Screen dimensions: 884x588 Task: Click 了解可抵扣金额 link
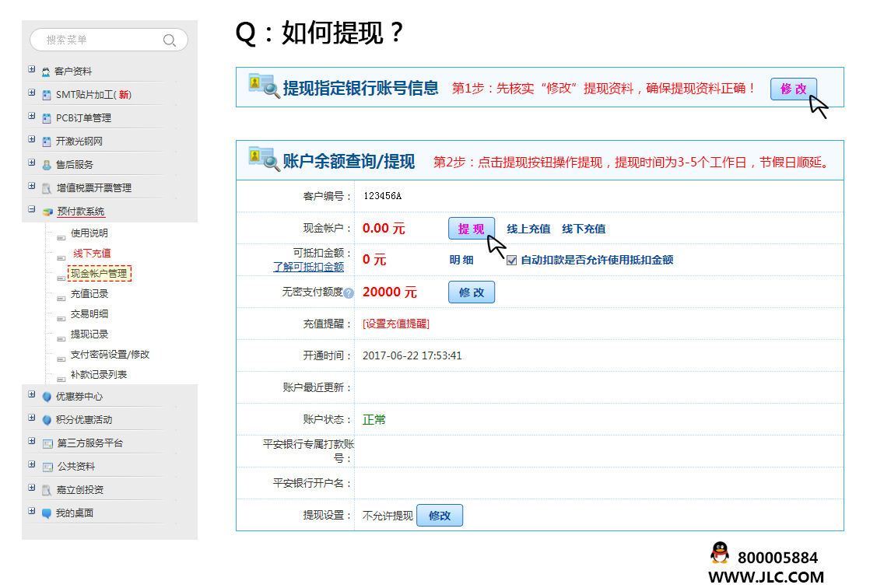pyautogui.click(x=308, y=267)
